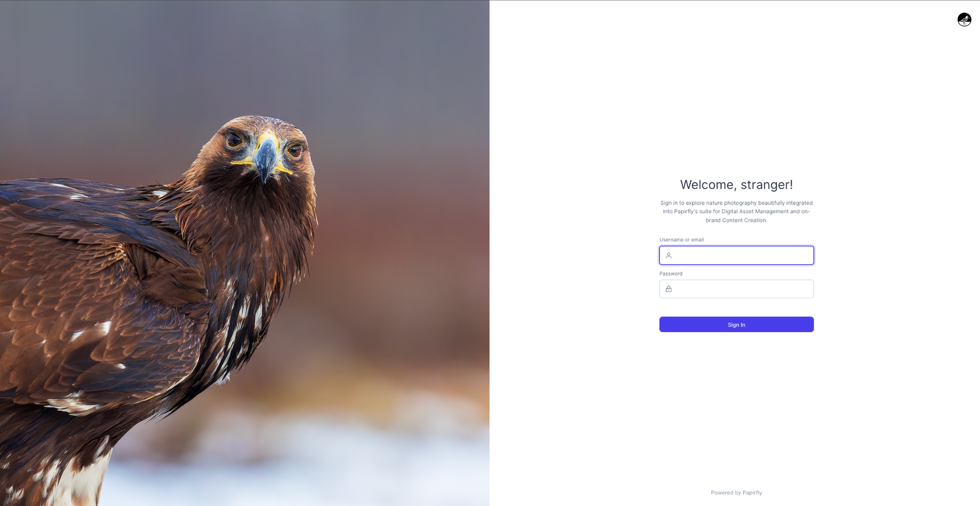Click the user silhouette icon in username field
The height and width of the screenshot is (506, 980).
tap(669, 256)
